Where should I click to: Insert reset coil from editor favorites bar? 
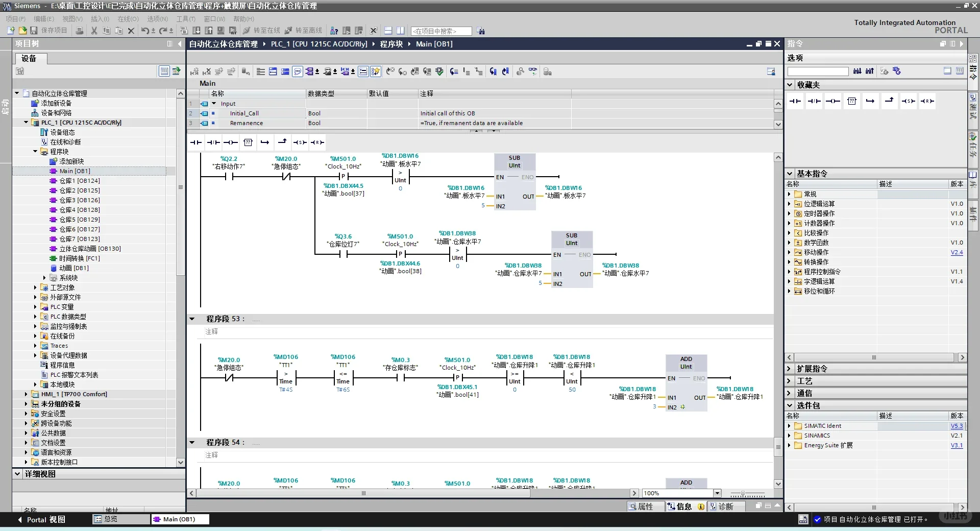(317, 142)
